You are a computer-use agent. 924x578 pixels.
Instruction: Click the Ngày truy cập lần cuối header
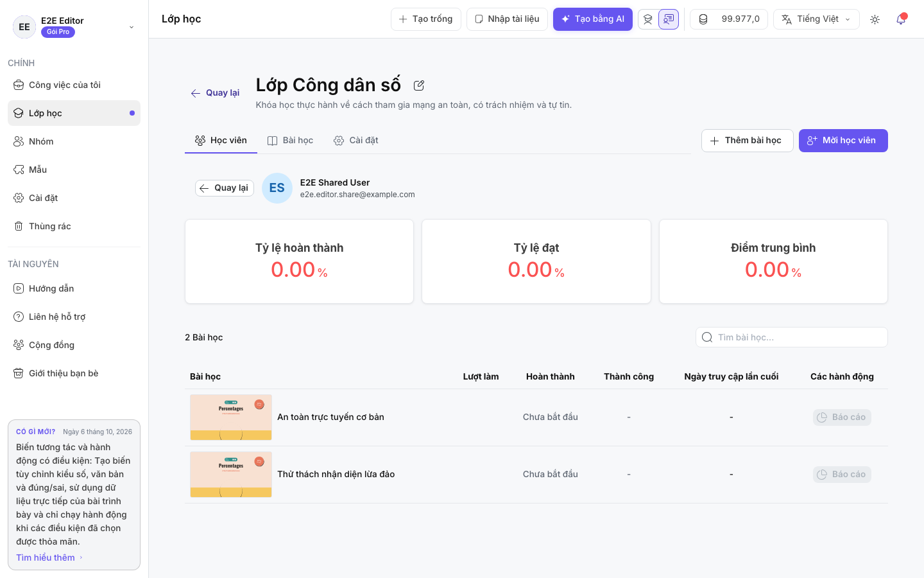pos(732,376)
